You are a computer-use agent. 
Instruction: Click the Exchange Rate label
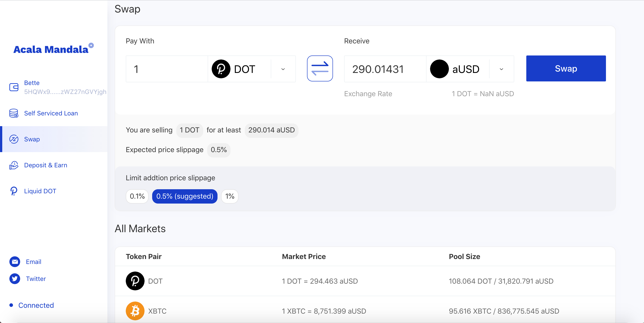[368, 94]
